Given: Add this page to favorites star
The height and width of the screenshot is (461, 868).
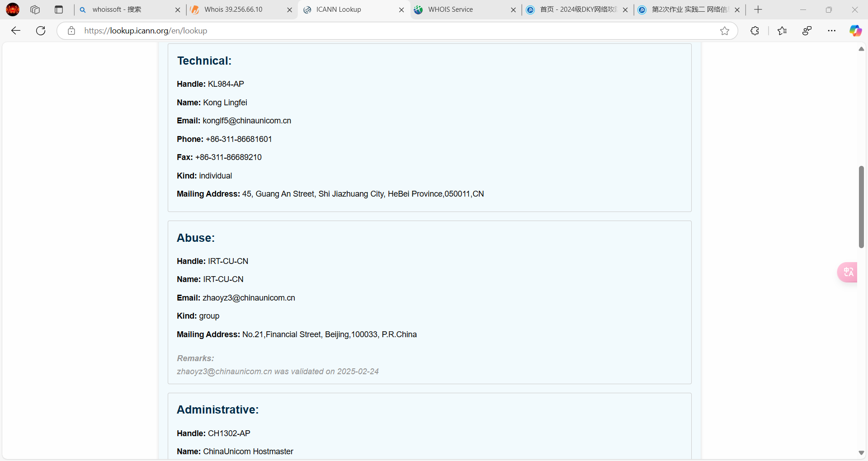Looking at the screenshot, I should (725, 31).
